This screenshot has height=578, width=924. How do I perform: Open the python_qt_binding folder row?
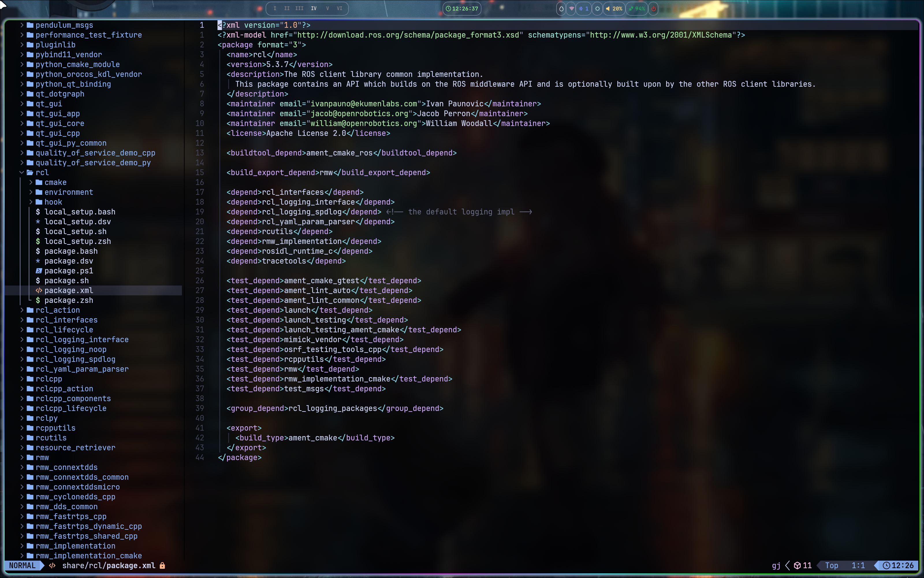pyautogui.click(x=94, y=84)
